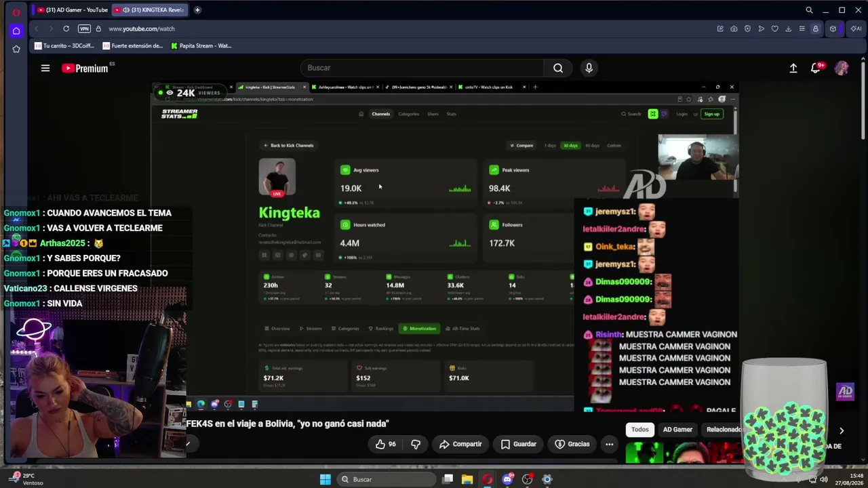Open Discord from the taskbar
Image resolution: width=868 pixels, height=488 pixels.
(x=507, y=480)
